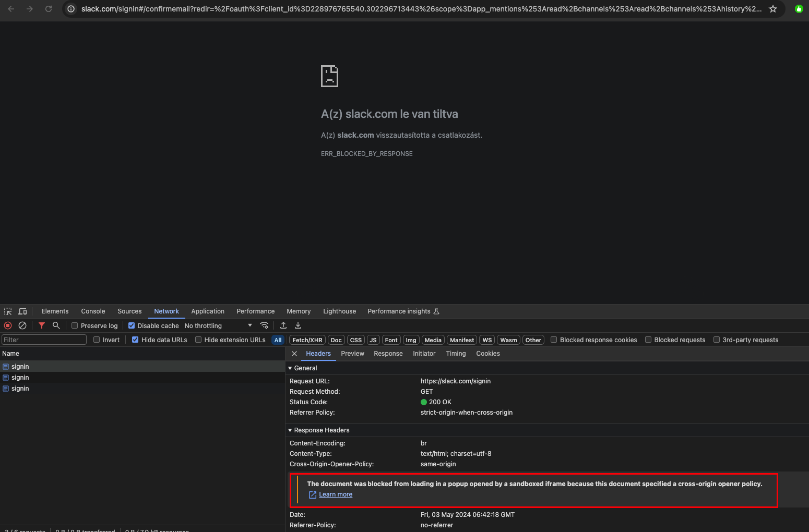Filter requests by Font type
Image resolution: width=809 pixels, height=532 pixels.
click(391, 340)
